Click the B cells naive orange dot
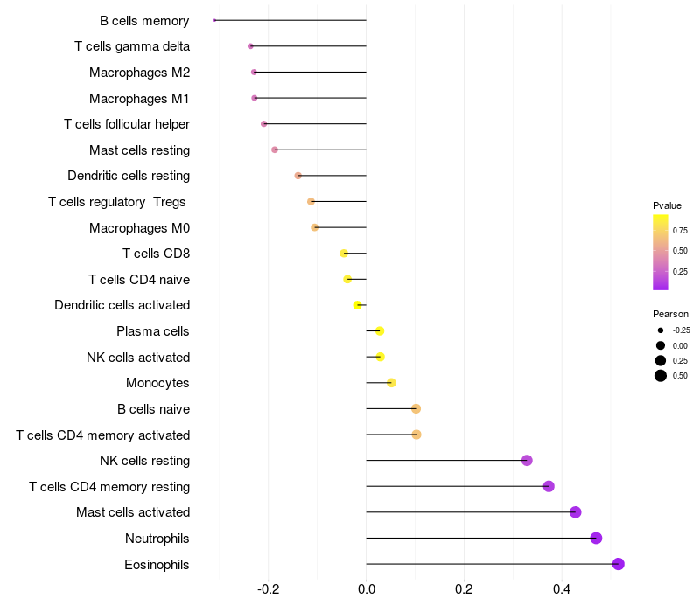 click(x=416, y=408)
